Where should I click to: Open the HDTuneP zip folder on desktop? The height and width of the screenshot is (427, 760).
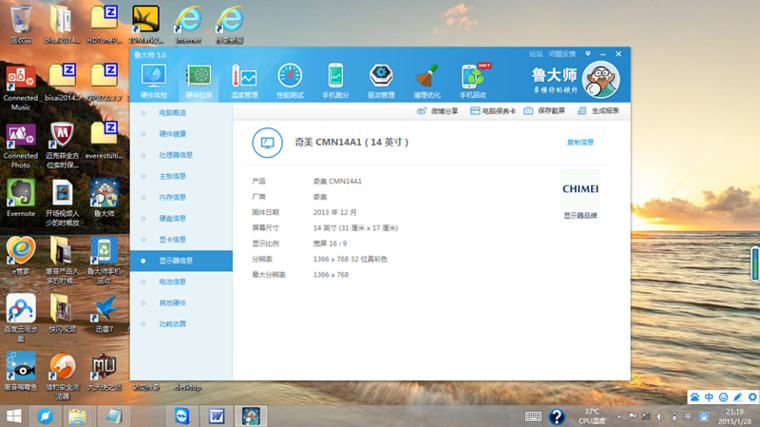click(104, 24)
